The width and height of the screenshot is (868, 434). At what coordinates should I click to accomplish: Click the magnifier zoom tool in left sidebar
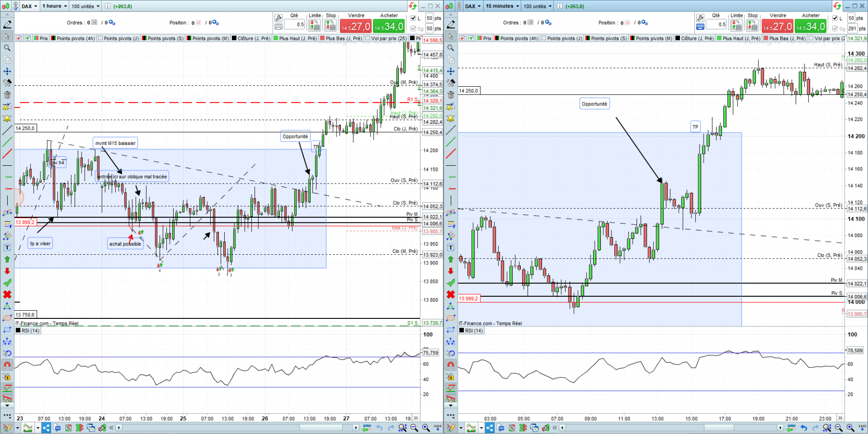click(x=7, y=48)
